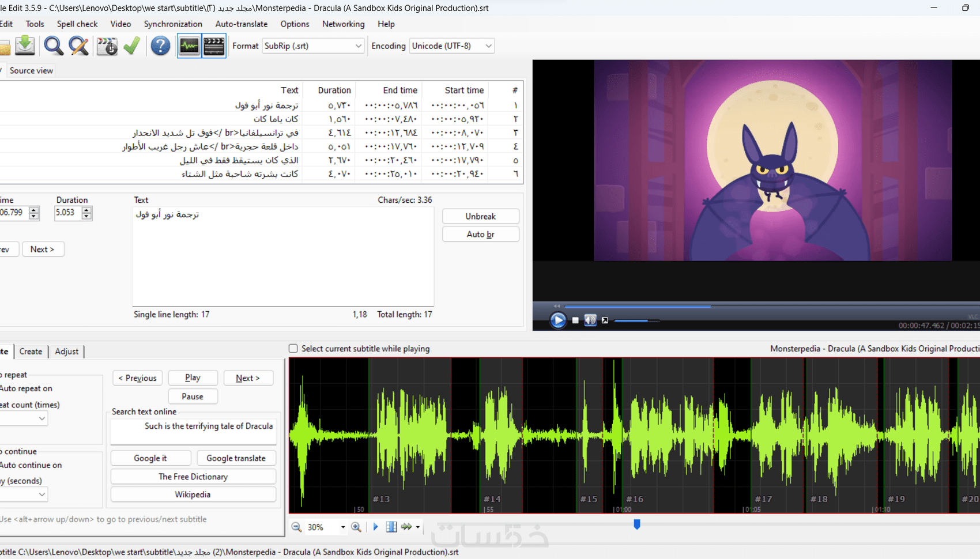Click the '< Previous' playback button

point(137,378)
